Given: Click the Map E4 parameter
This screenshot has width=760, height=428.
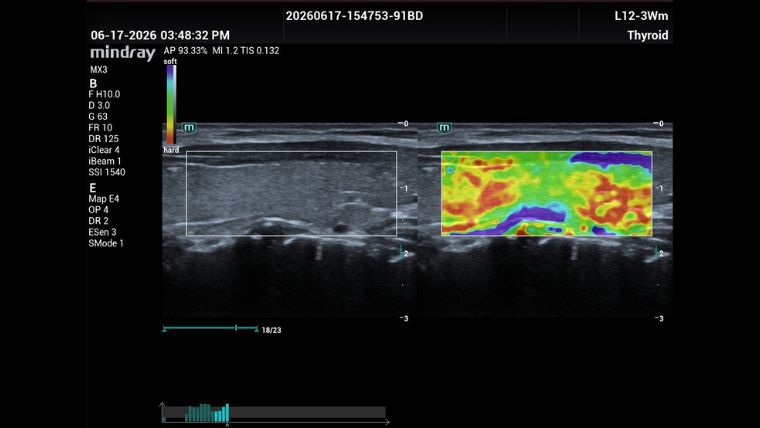Looking at the screenshot, I should [104, 199].
